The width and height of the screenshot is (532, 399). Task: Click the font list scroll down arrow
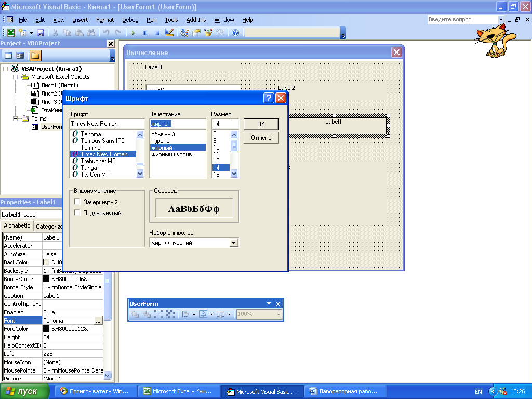[140, 174]
